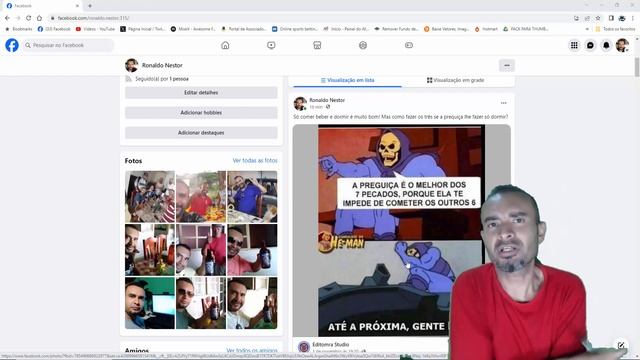Click the Facebook logo

pyautogui.click(x=12, y=45)
